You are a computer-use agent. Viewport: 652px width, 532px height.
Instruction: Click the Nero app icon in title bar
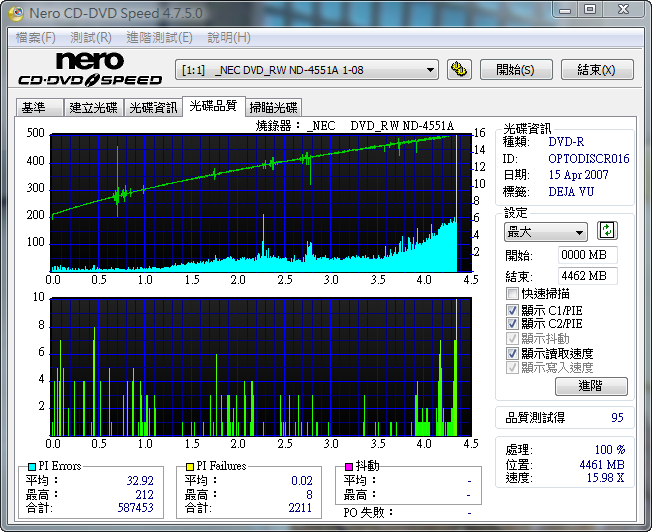pos(16,13)
